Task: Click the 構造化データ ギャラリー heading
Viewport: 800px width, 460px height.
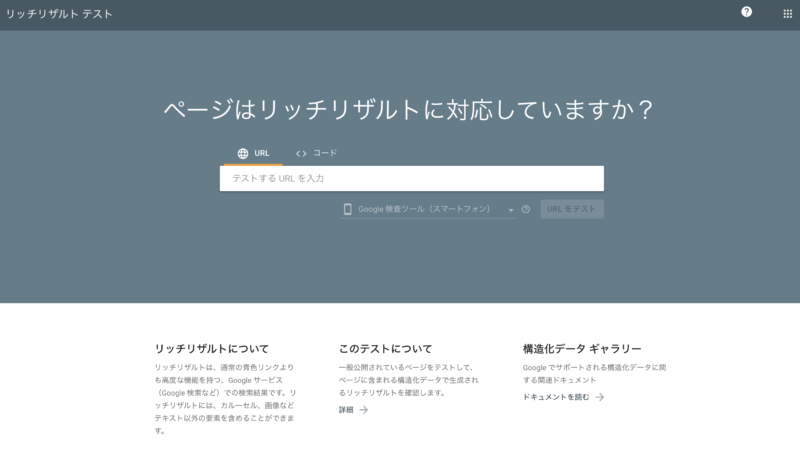Action: pos(582,349)
